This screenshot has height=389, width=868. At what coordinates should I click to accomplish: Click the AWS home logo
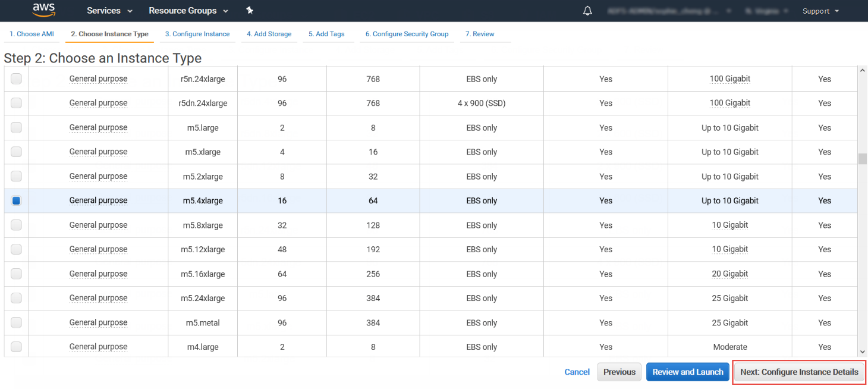click(43, 10)
